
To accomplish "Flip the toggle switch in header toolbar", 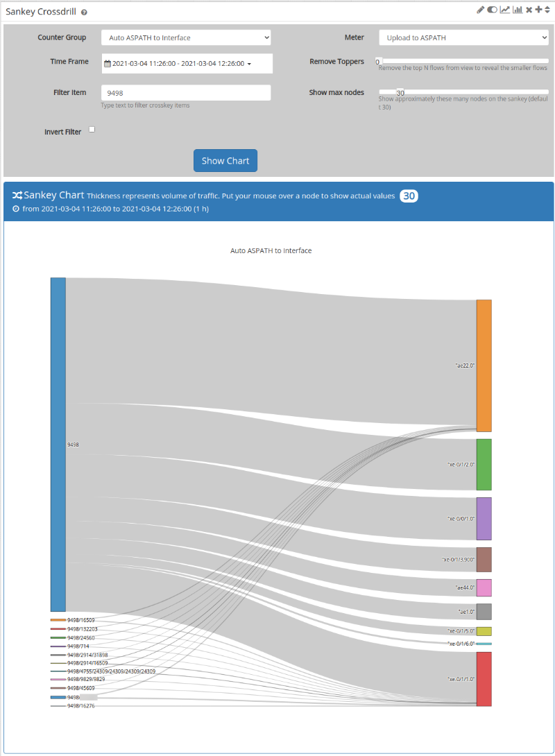I will [x=492, y=10].
